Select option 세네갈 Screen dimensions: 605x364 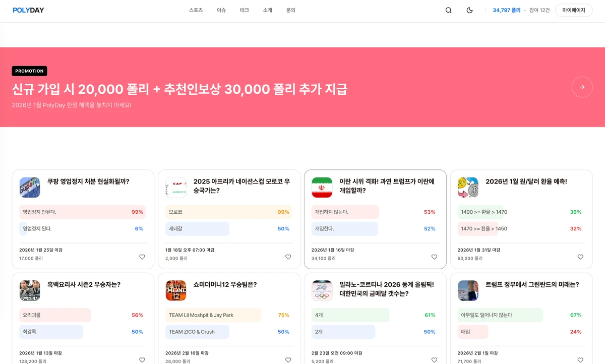point(229,229)
